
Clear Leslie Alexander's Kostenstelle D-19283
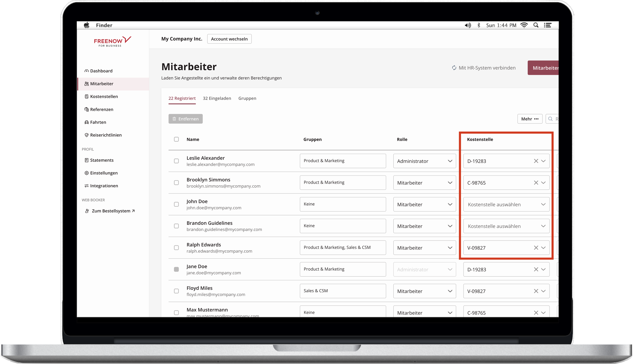[536, 161]
